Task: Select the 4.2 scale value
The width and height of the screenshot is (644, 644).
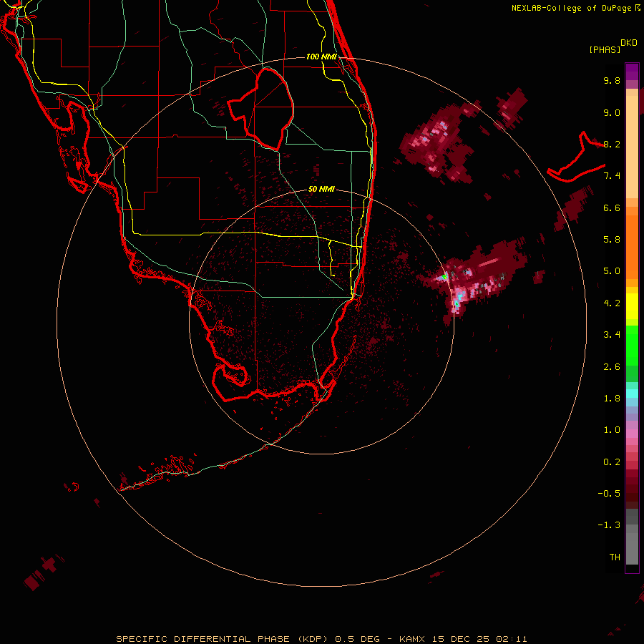Action: (612, 303)
